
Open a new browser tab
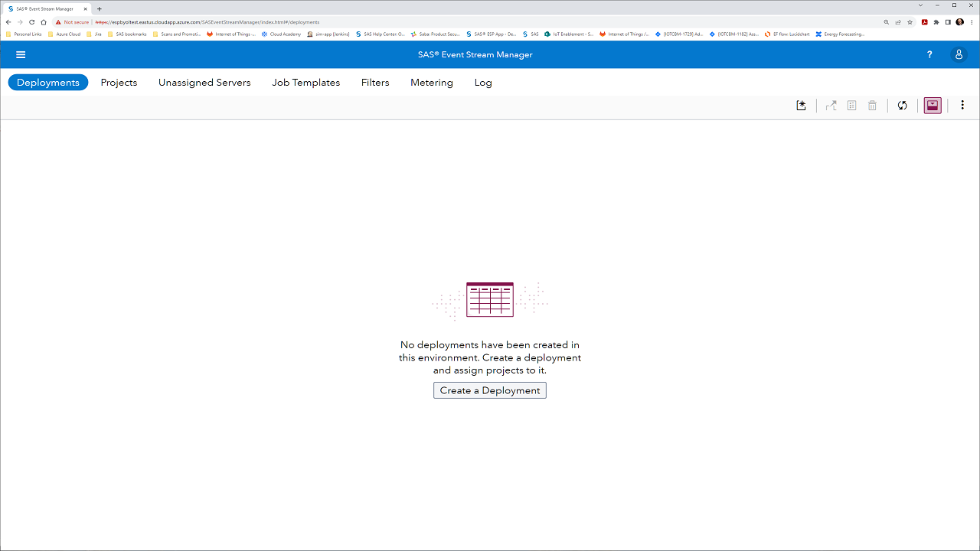point(100,8)
